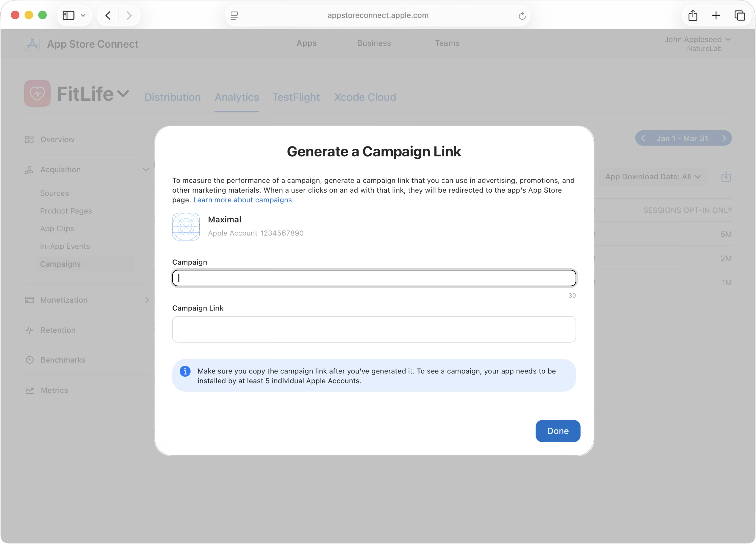Open the Distribution tab
Image resolution: width=756 pixels, height=544 pixels.
coord(172,97)
